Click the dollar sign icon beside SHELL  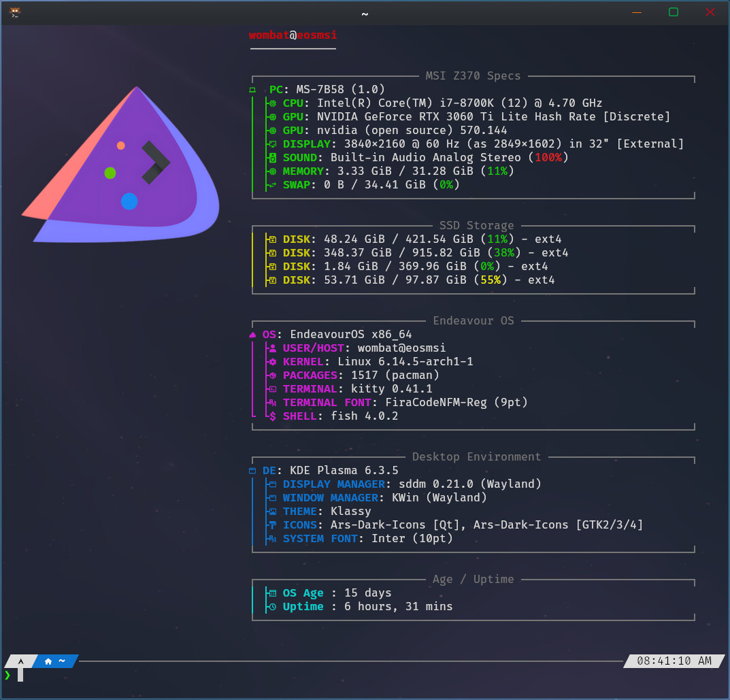click(x=272, y=416)
